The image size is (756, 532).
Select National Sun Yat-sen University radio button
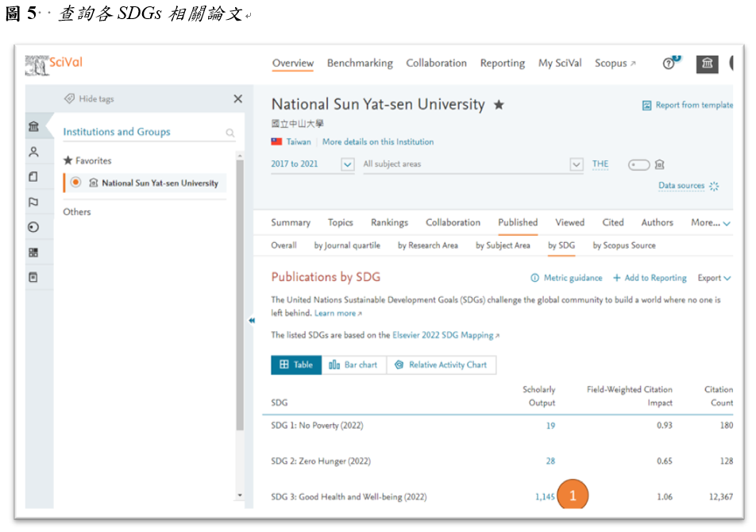[75, 183]
